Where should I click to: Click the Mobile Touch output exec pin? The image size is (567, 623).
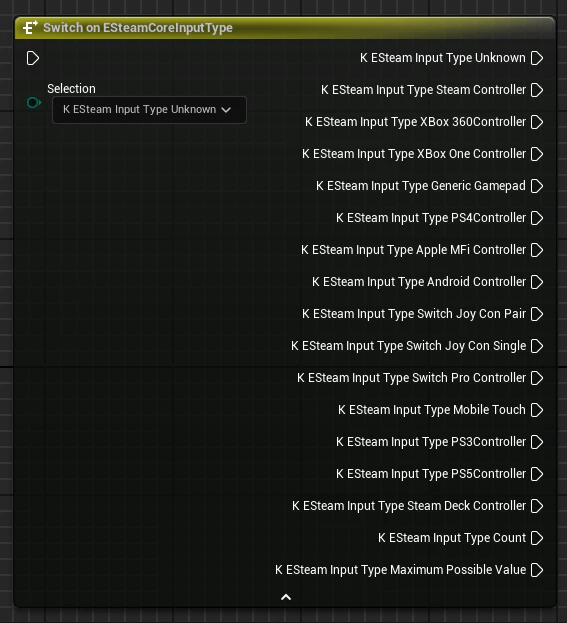pyautogui.click(x=537, y=410)
